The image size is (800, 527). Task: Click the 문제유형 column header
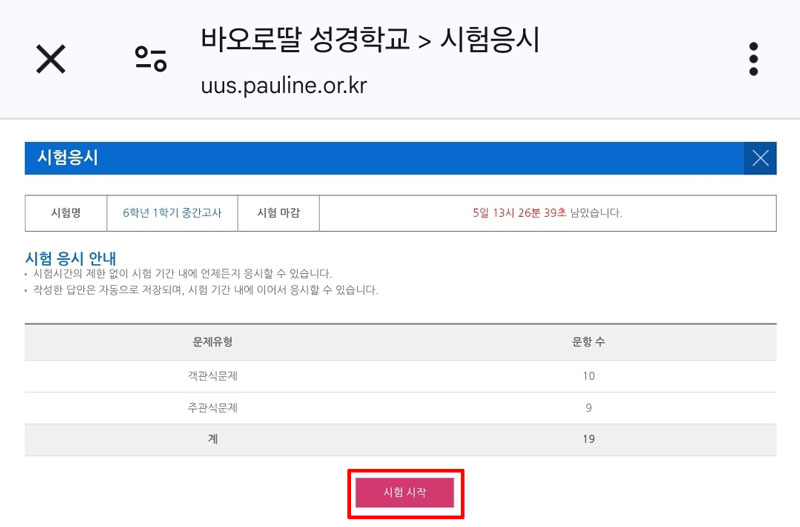(212, 342)
